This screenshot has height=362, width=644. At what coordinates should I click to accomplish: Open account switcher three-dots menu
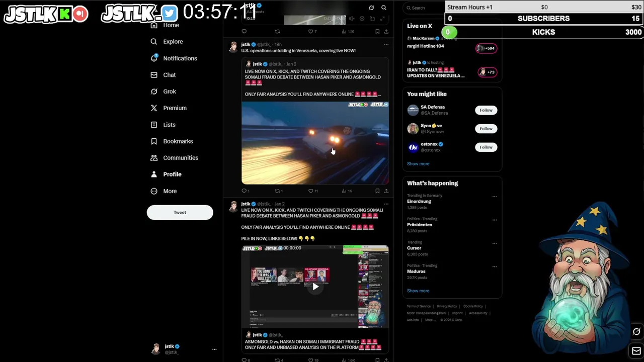point(214,349)
